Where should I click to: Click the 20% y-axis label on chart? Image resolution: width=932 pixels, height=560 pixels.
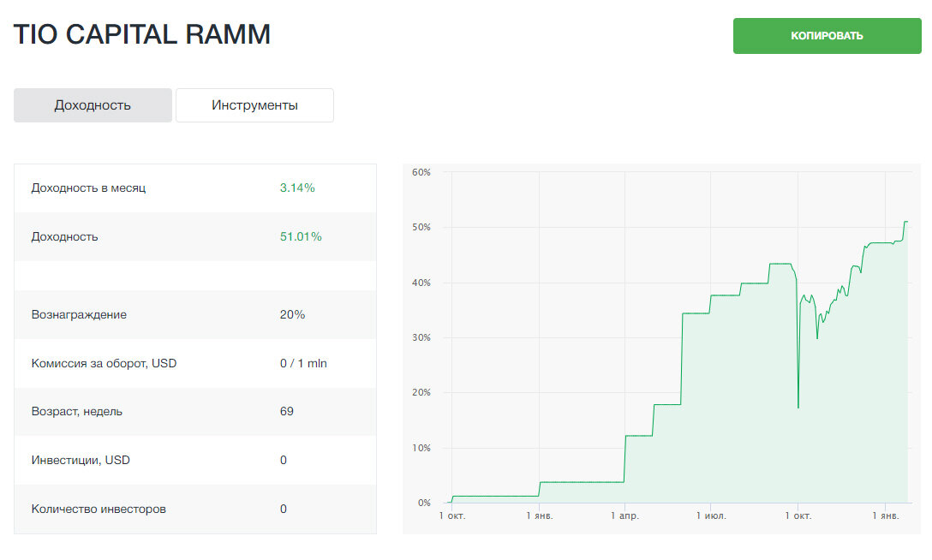pos(421,392)
